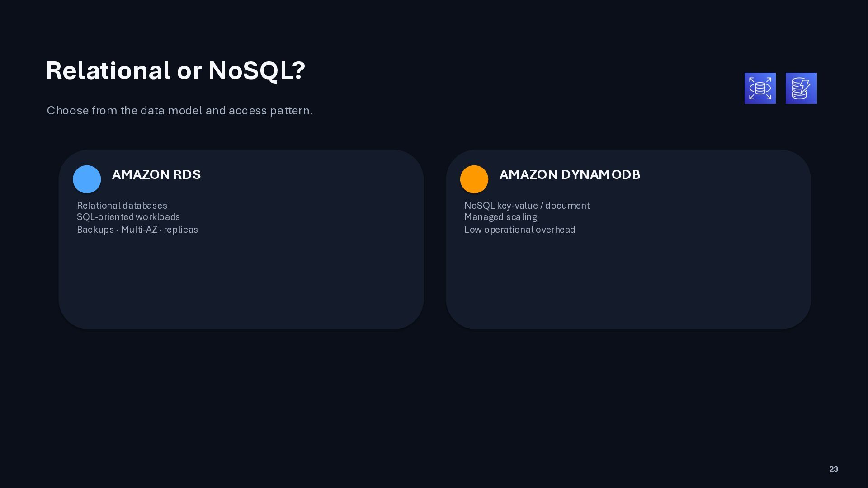Click the DynamoDB lightning database icon
The width and height of the screenshot is (868, 488).
click(x=801, y=88)
